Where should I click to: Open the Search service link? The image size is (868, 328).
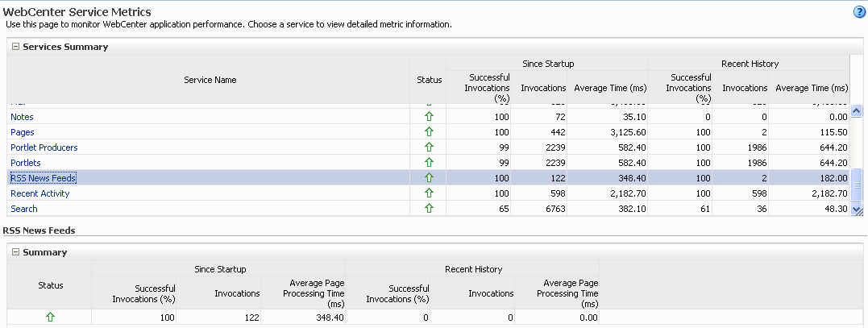(x=24, y=209)
